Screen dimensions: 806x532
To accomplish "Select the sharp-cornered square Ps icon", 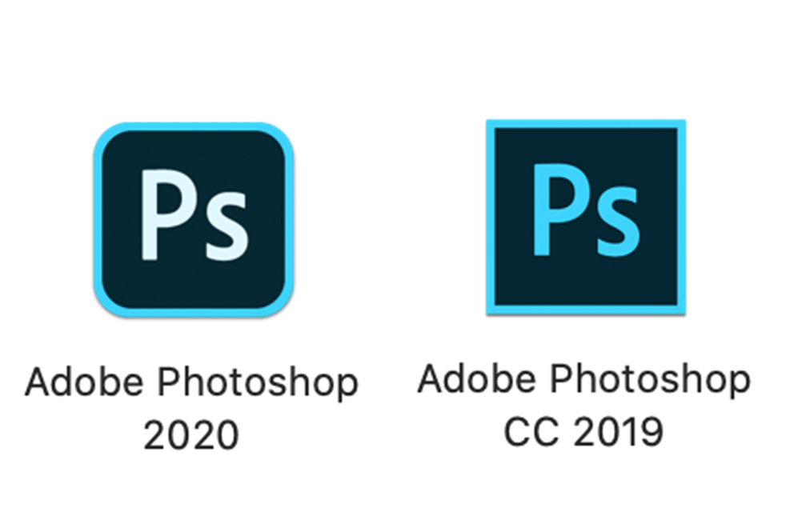I will (x=586, y=217).
